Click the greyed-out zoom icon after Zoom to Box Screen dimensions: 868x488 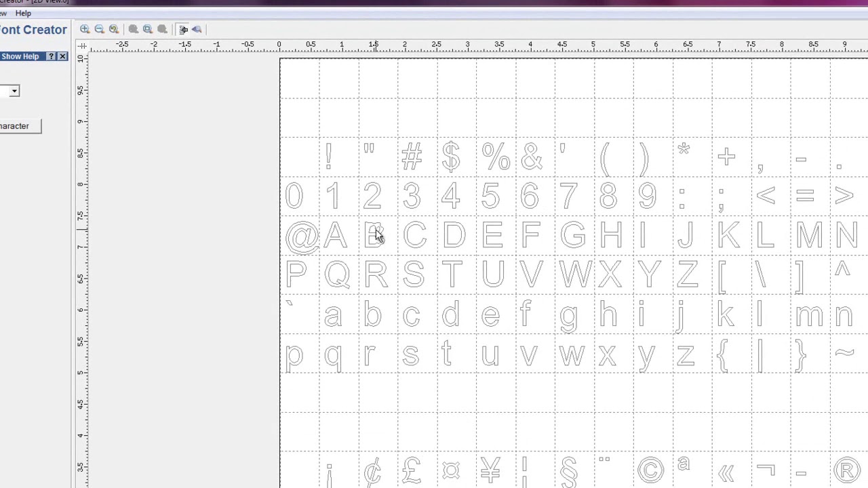162,29
